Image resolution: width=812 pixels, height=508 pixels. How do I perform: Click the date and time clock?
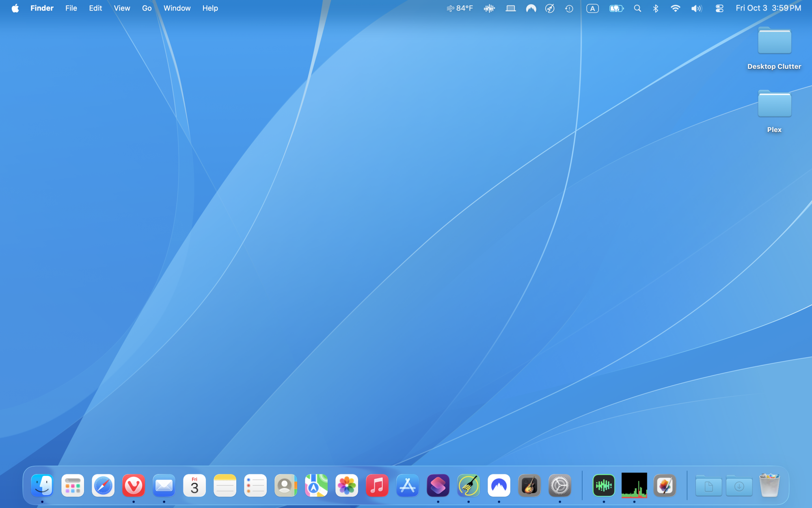(768, 8)
